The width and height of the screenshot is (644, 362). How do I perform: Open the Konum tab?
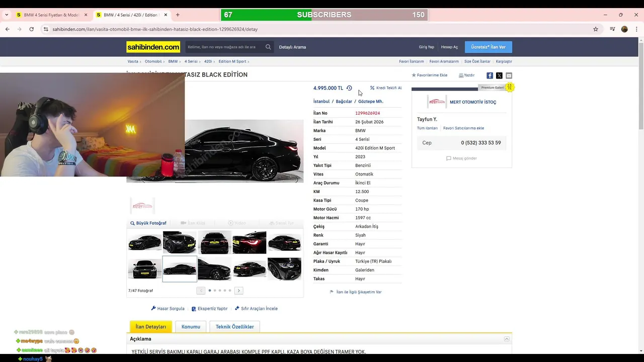pyautogui.click(x=191, y=327)
